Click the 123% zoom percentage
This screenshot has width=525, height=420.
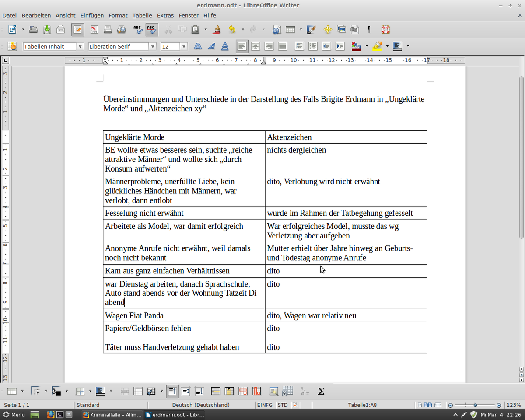tap(514, 405)
